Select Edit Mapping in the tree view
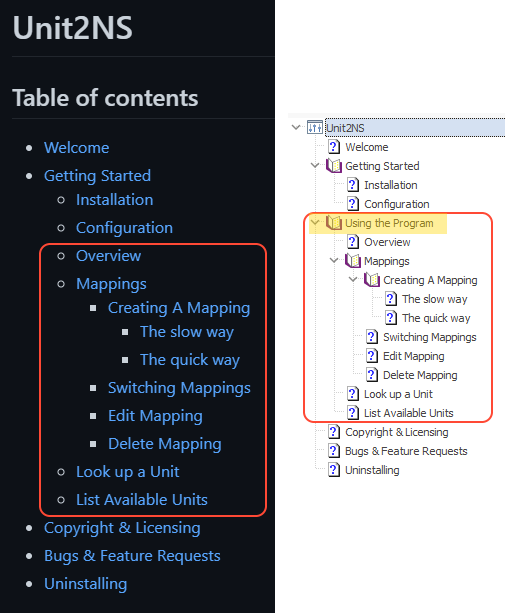This screenshot has width=505, height=613. coord(414,356)
